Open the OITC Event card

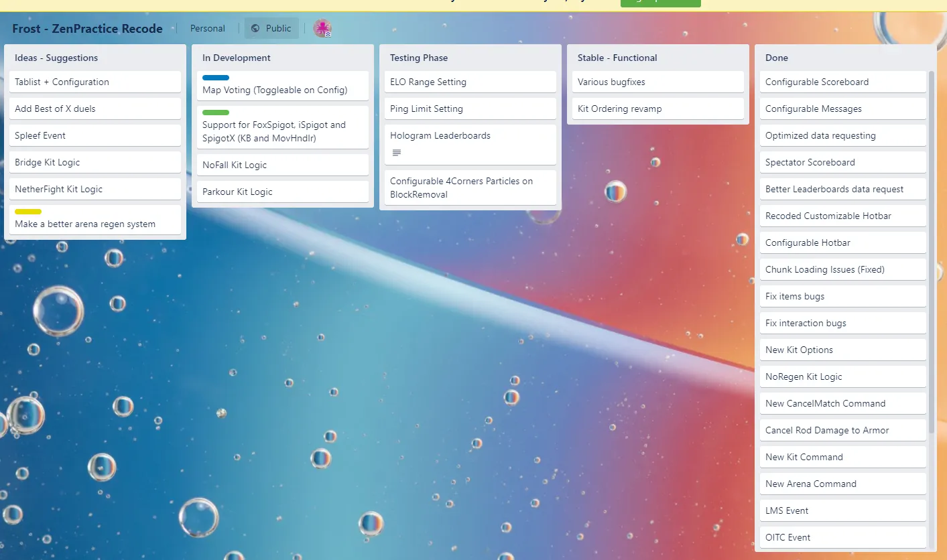click(842, 537)
